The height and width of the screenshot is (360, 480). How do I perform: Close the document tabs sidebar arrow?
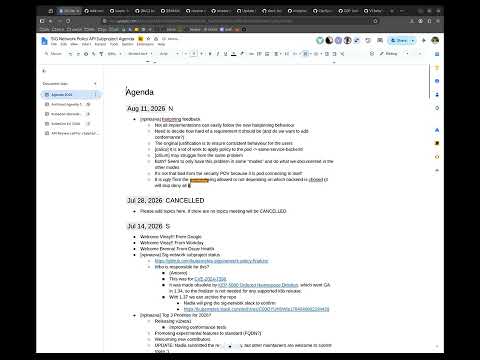pyautogui.click(x=44, y=71)
